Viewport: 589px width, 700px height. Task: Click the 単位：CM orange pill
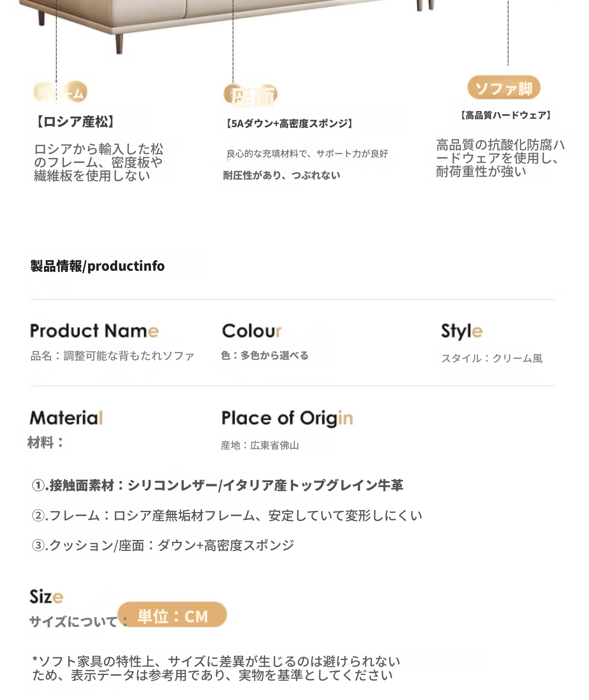click(x=172, y=615)
